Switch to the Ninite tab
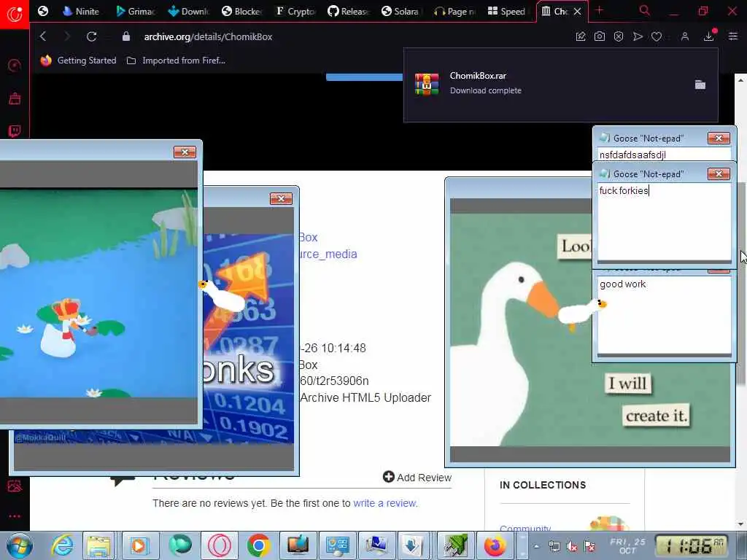Screen dimensions: 747x560 point(81,12)
